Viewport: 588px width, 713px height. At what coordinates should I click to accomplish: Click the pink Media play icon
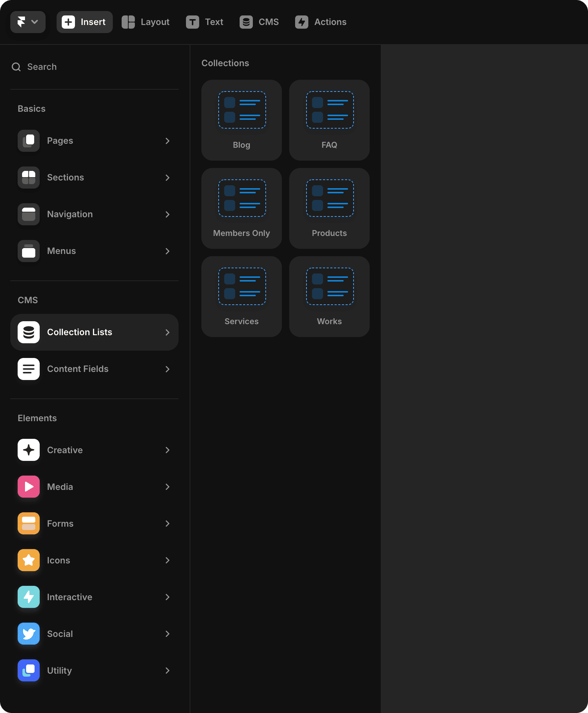[x=29, y=487]
